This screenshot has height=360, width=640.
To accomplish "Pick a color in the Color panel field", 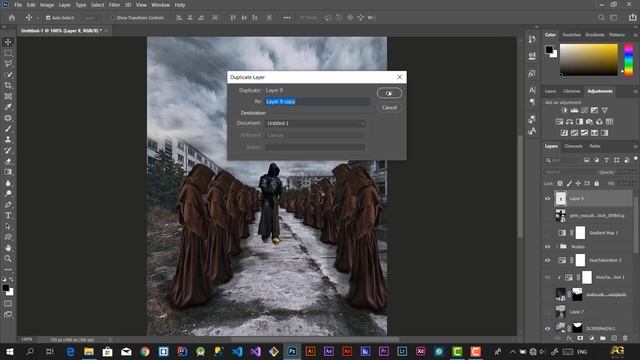I will (x=589, y=60).
